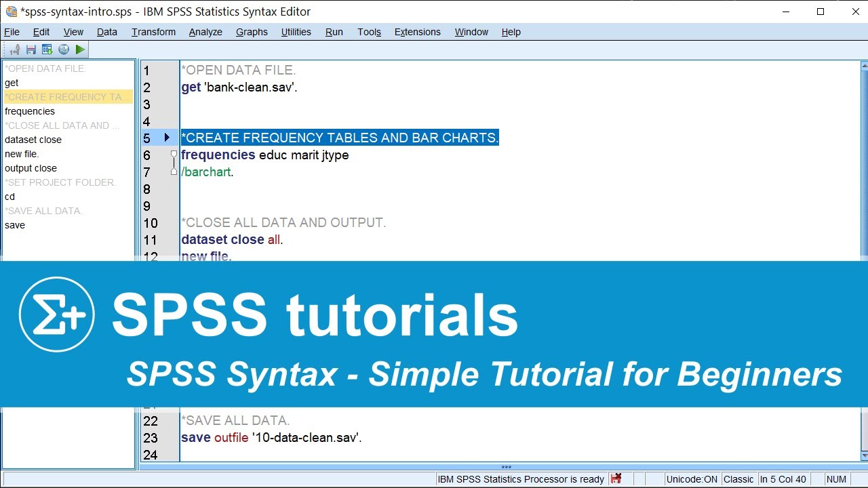Viewport: 868px width, 488px height.
Task: Open the Extensions menu
Action: click(x=418, y=32)
